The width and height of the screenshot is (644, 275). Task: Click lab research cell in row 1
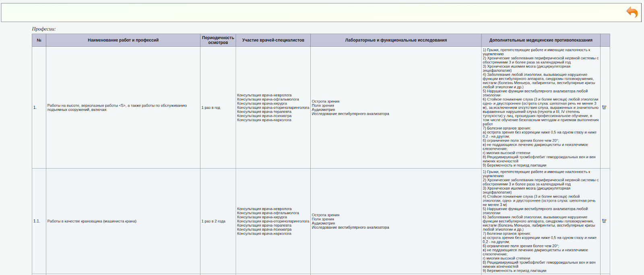350,108
